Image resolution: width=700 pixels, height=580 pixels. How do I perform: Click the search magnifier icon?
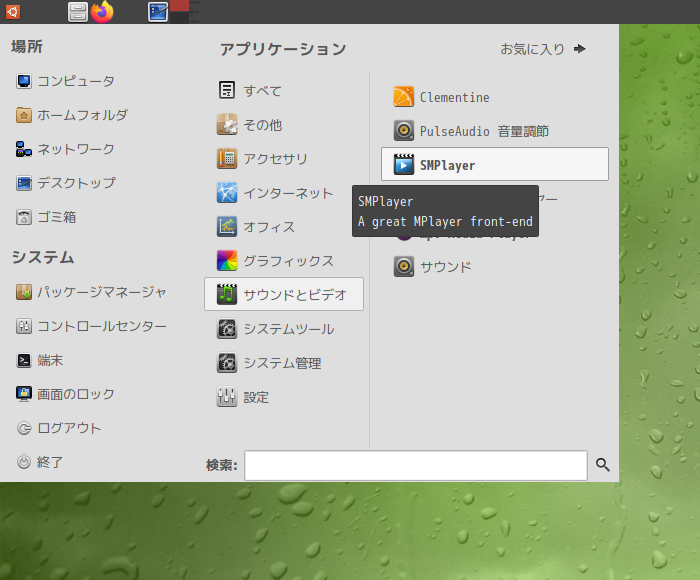[x=603, y=465]
